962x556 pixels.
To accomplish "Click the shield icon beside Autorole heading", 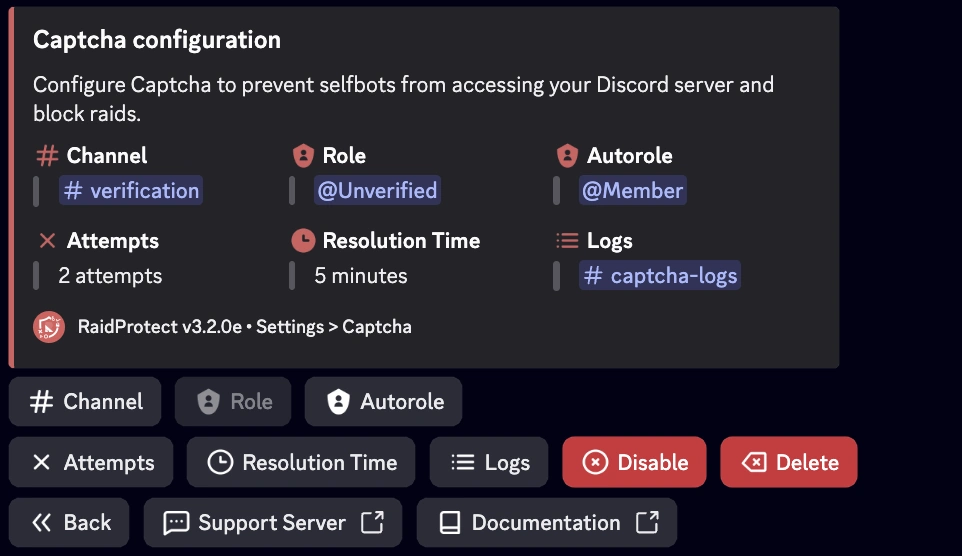I will tap(568, 156).
